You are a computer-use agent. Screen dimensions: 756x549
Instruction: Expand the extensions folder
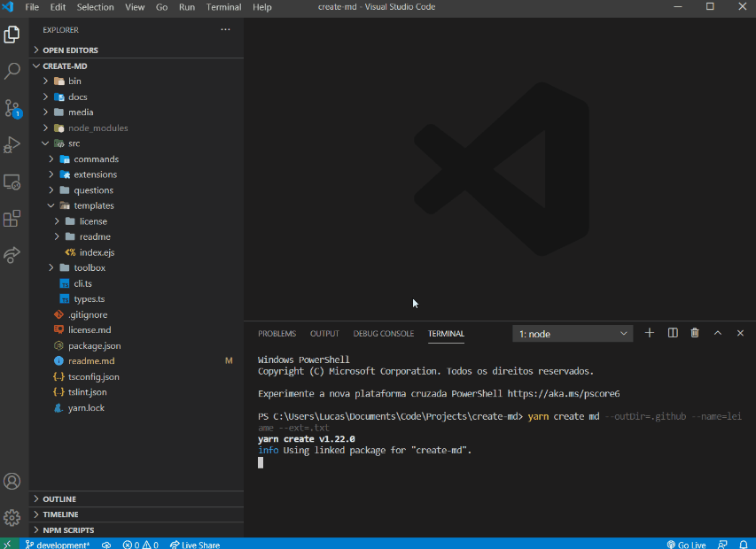(136, 174)
